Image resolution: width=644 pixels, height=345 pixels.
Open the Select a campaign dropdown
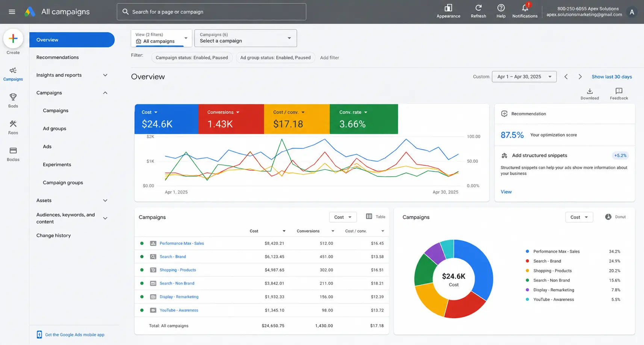click(246, 38)
